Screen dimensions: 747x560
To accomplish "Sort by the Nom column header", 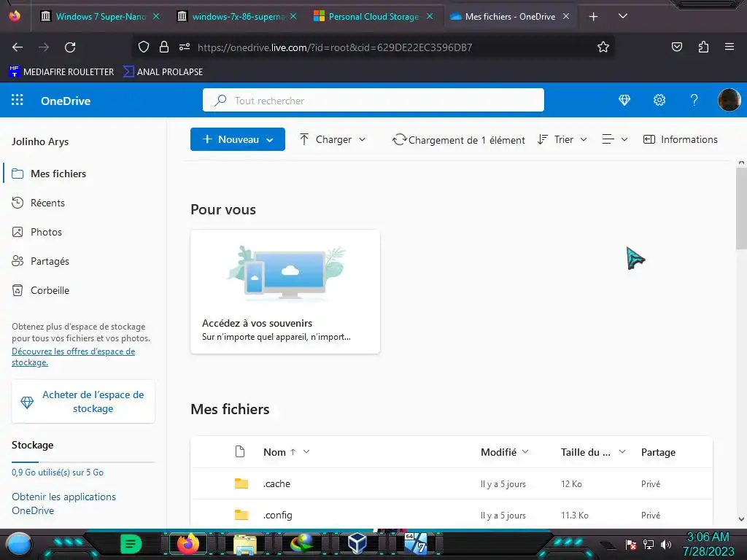I will [x=274, y=452].
